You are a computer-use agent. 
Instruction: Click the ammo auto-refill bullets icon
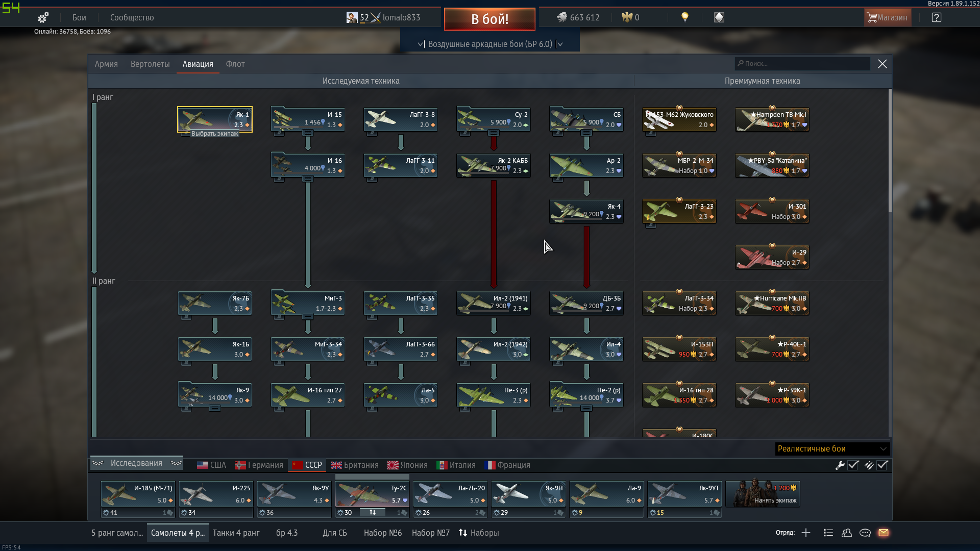869,465
